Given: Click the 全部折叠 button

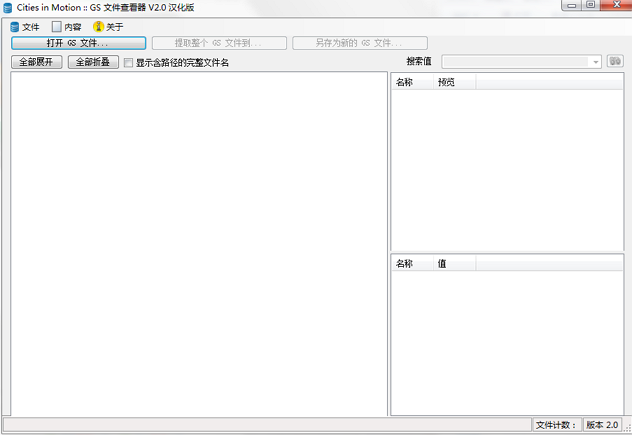Looking at the screenshot, I should coord(93,62).
